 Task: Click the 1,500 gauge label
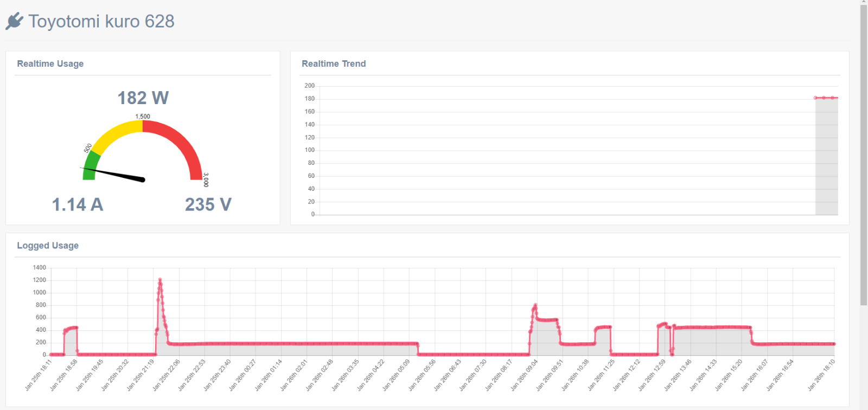143,117
